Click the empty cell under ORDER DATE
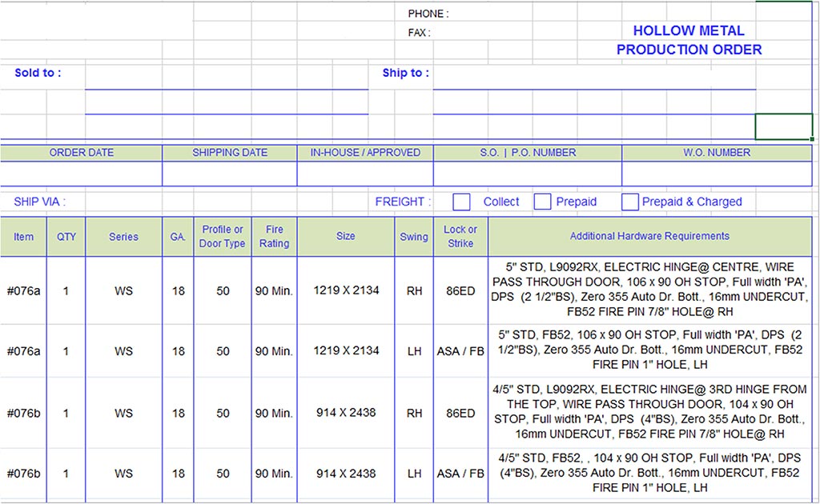Viewport: 820px width, 504px height. (x=81, y=174)
